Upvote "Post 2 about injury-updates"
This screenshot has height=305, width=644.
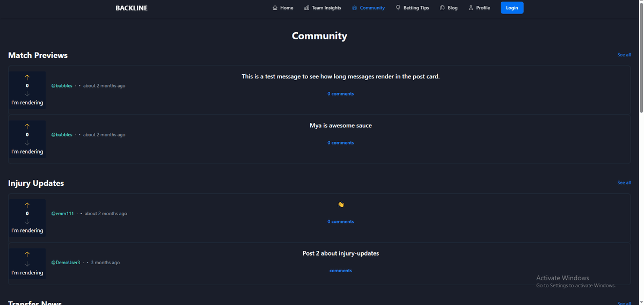27,254
